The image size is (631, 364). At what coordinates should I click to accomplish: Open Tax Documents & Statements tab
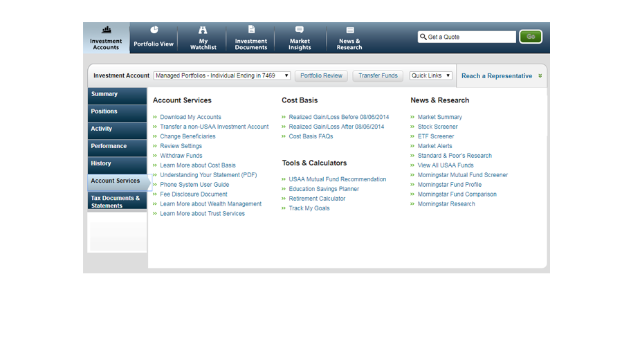pyautogui.click(x=117, y=201)
